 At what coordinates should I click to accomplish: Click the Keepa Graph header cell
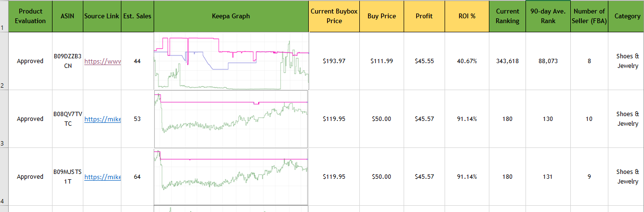click(231, 16)
